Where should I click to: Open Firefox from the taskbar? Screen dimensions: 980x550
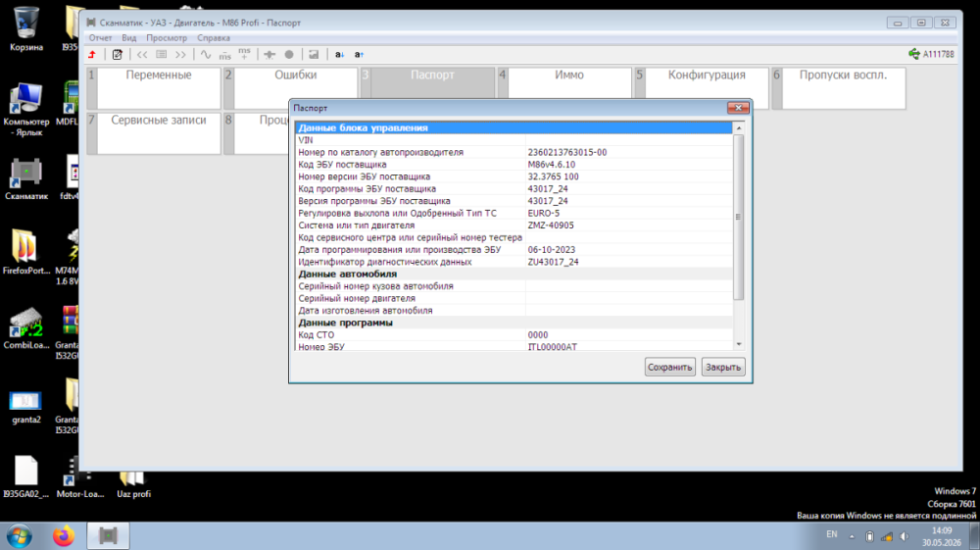coord(63,536)
